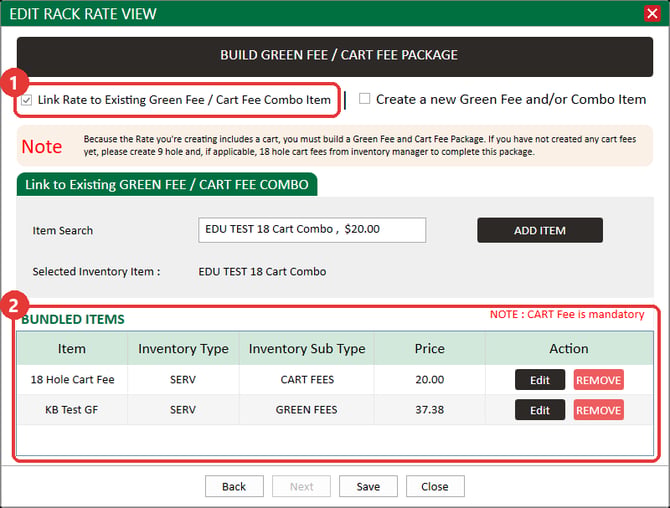Click the Item Search label

tap(63, 231)
